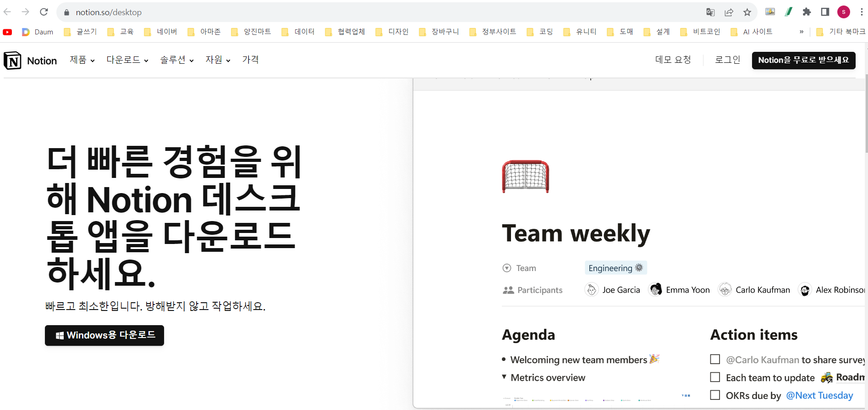The height and width of the screenshot is (410, 868).
Task: Expand the 솔루션 menu dropdown
Action: (177, 60)
